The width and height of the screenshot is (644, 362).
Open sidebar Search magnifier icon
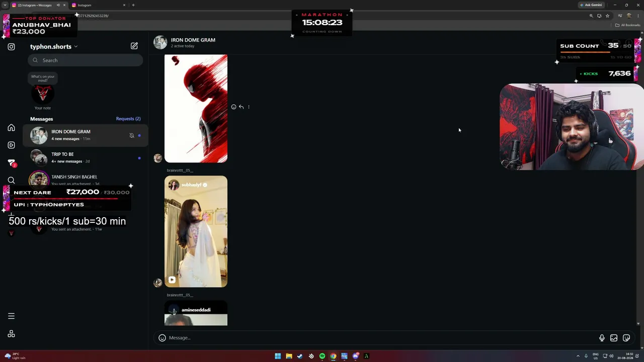tap(11, 180)
